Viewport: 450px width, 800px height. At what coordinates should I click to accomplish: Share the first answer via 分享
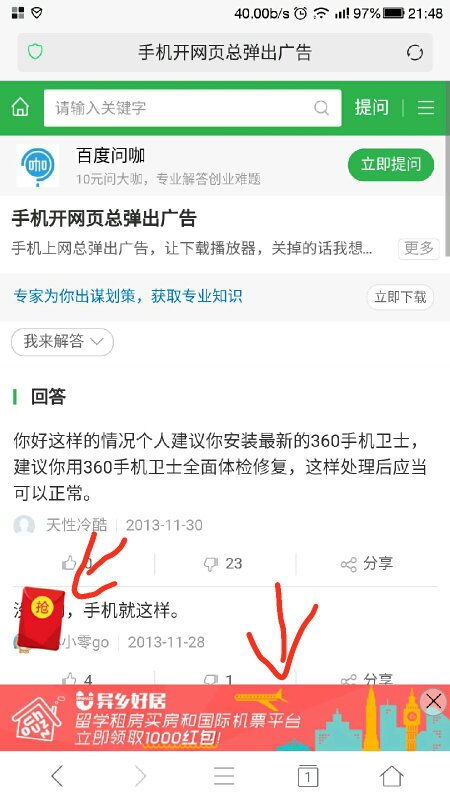(x=367, y=564)
